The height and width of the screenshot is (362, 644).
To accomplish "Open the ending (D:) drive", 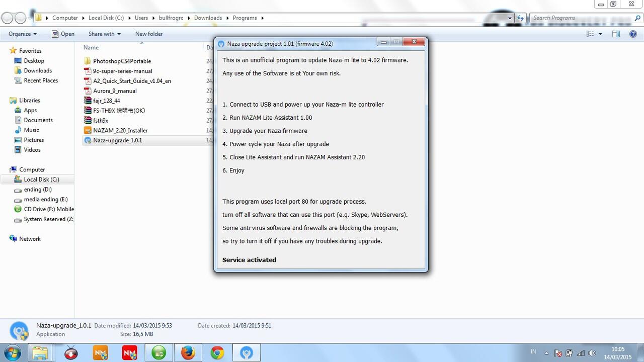I will (x=38, y=190).
